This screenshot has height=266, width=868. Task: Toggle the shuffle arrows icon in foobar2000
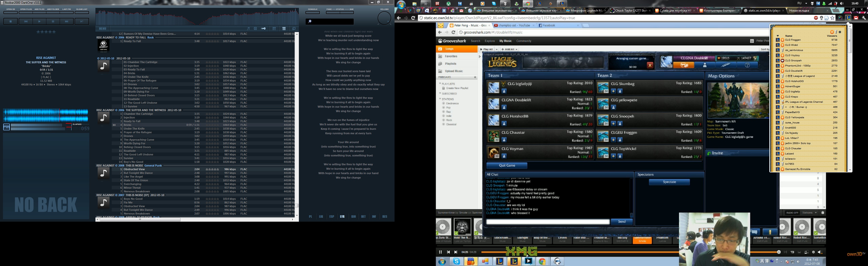[263, 29]
